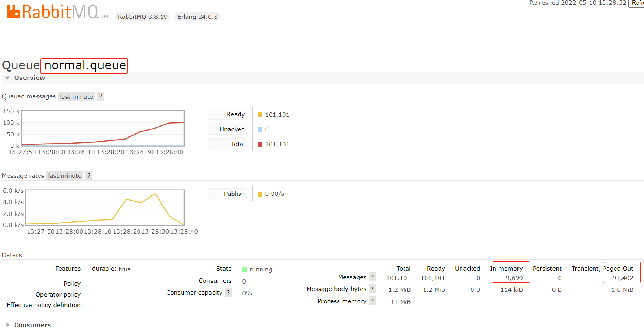Click the normal.queue name heading

click(x=85, y=65)
